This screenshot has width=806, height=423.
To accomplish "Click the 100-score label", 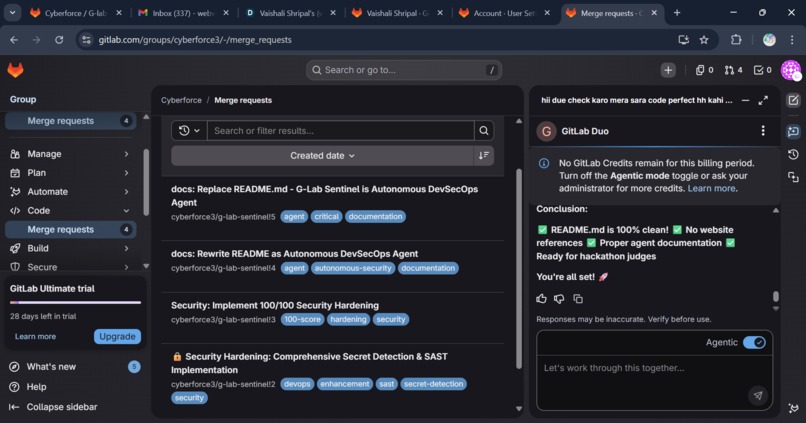I will click(302, 319).
